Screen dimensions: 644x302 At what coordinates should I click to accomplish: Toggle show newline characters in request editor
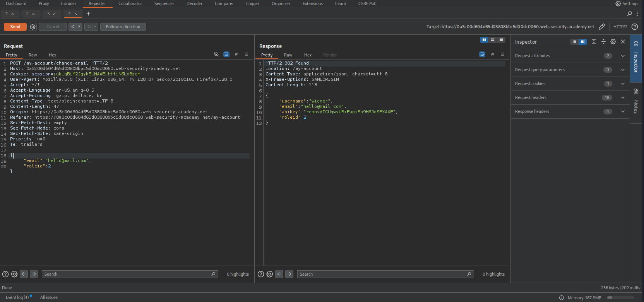(236, 55)
